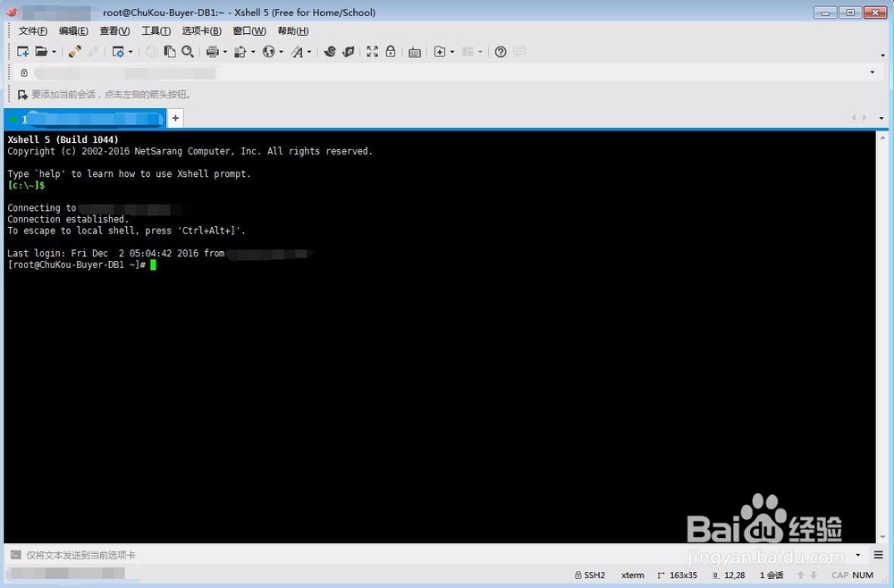Click the toolbar options arrow at far right
The height and width of the screenshot is (588, 894).
pyautogui.click(x=882, y=55)
